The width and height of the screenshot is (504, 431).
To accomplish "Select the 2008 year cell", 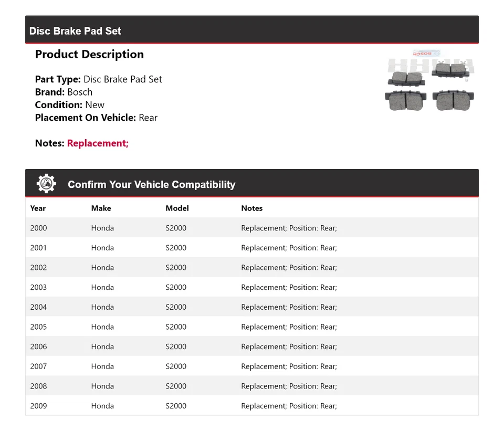I will click(38, 386).
